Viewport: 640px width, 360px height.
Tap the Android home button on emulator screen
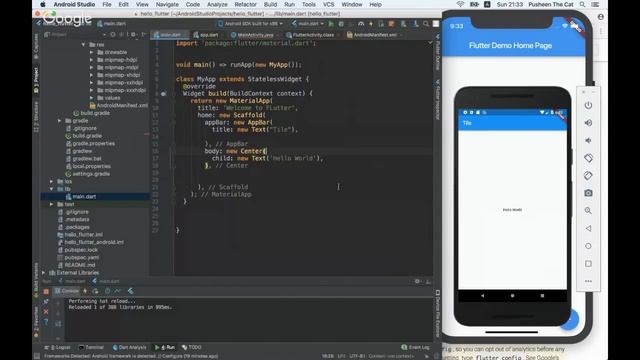click(x=512, y=296)
